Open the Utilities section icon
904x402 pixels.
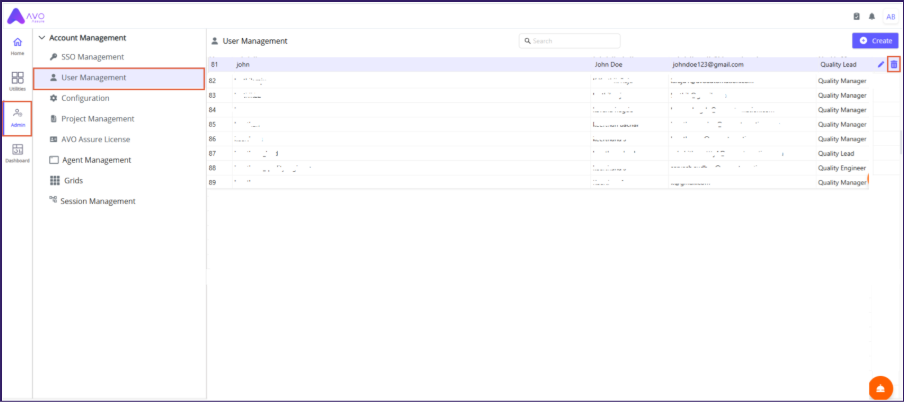tap(17, 81)
